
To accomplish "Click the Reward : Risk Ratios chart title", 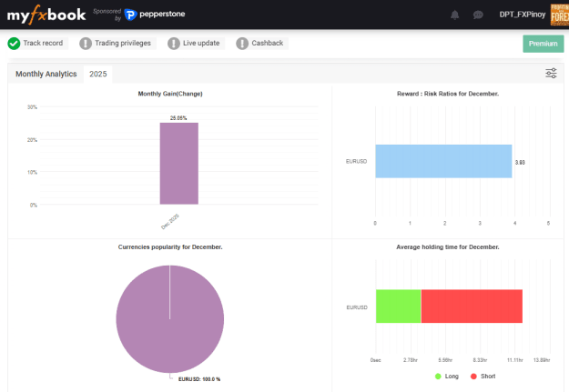I will [448, 94].
